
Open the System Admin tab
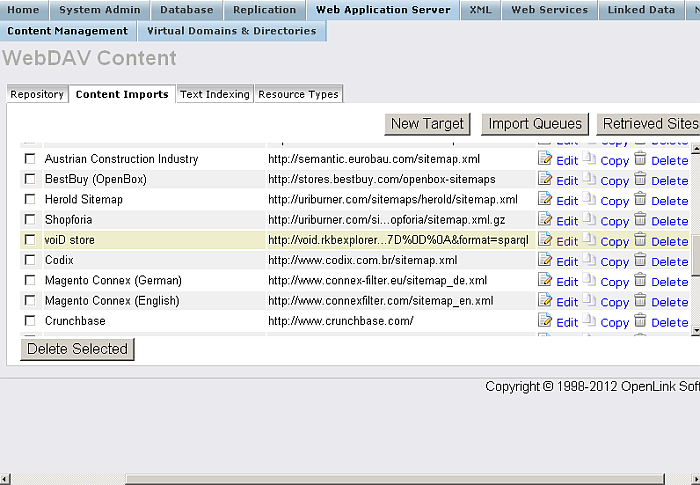pos(100,10)
